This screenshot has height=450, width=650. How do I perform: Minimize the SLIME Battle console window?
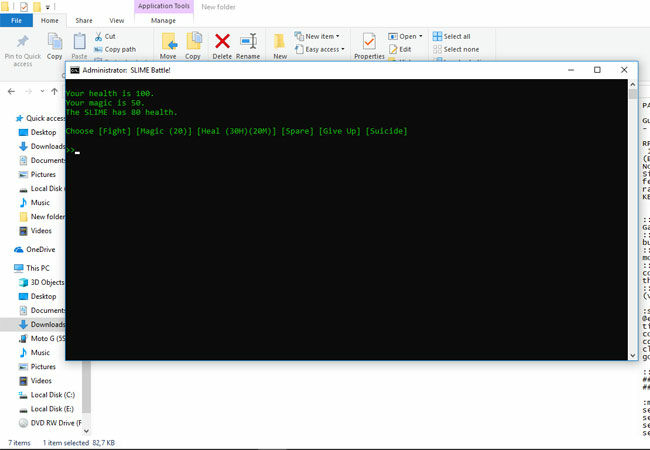click(x=571, y=70)
